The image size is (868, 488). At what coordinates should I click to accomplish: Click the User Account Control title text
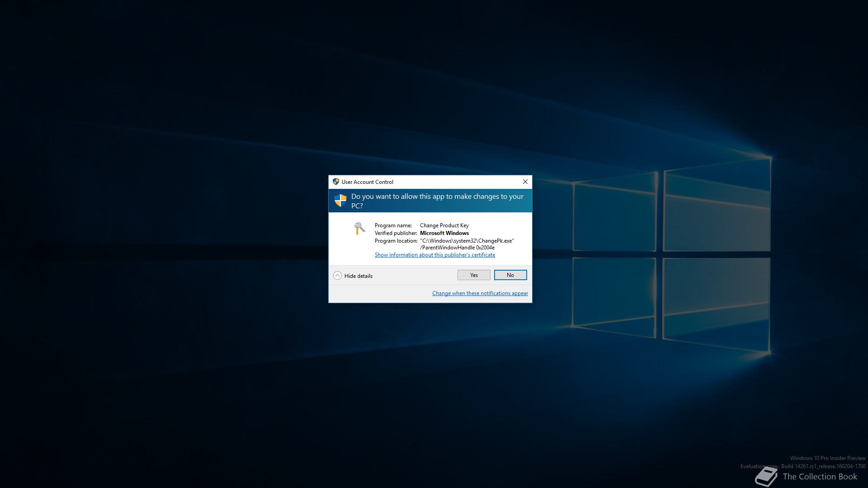pyautogui.click(x=367, y=182)
